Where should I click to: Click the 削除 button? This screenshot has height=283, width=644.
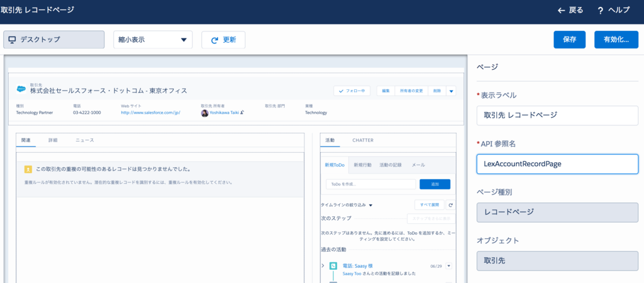[437, 91]
